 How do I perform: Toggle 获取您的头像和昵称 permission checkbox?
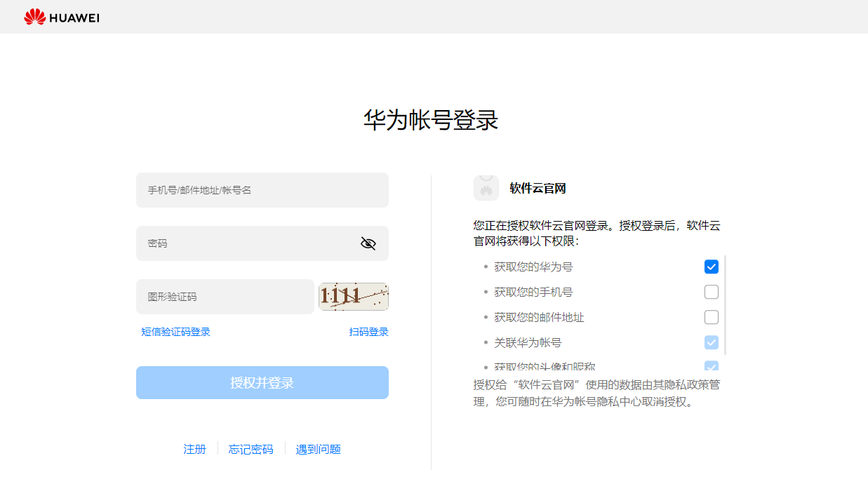click(712, 366)
